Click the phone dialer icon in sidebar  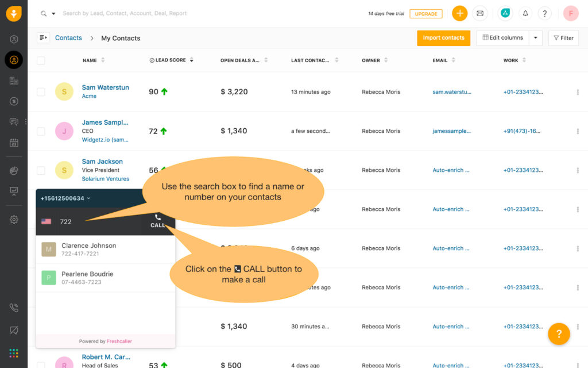[x=14, y=308]
